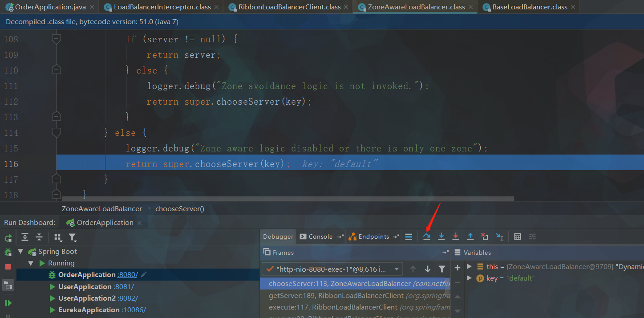The height and width of the screenshot is (318, 644).
Task: Select UserApplication :8081/ in dashboard
Action: (x=138, y=286)
